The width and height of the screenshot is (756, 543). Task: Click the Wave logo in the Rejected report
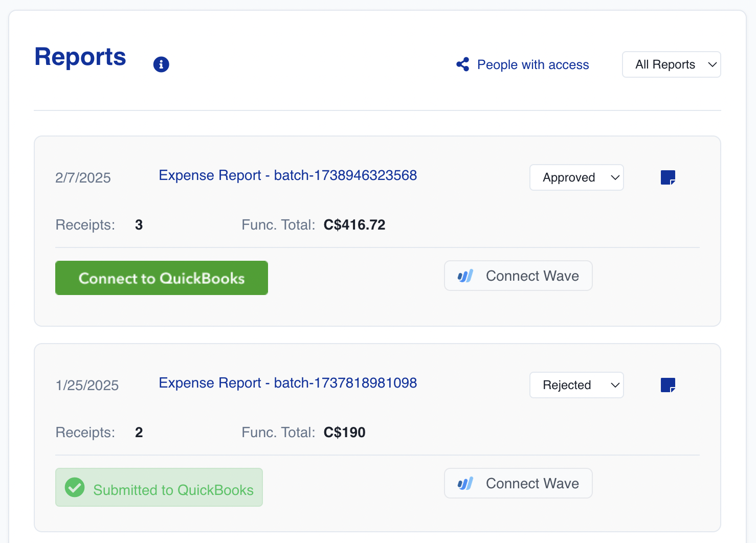pyautogui.click(x=465, y=484)
